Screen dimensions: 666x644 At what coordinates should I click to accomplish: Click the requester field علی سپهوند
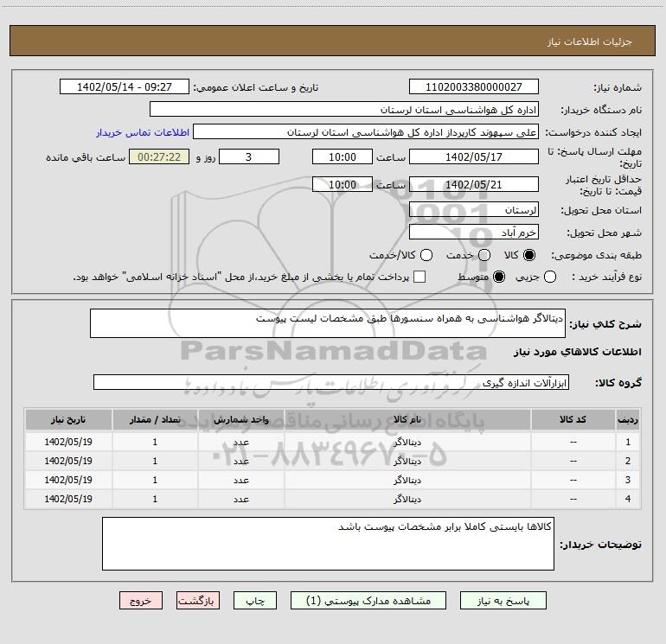[366, 132]
